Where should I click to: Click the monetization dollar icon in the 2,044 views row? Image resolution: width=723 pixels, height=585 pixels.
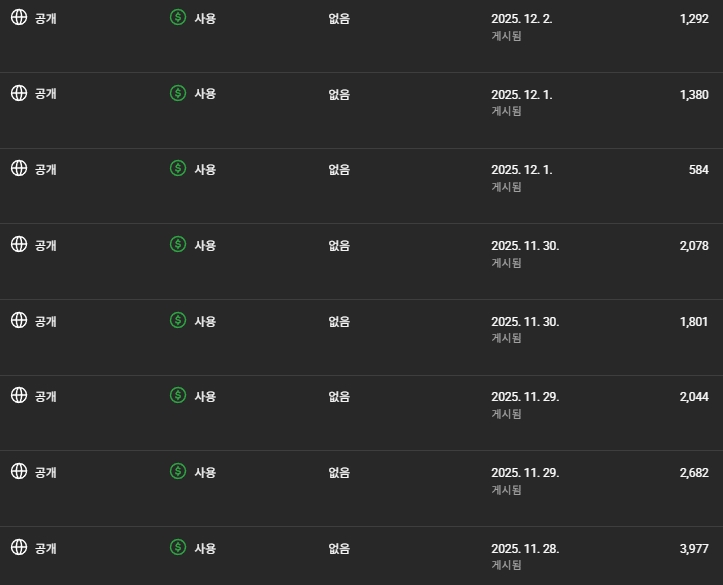click(x=178, y=396)
